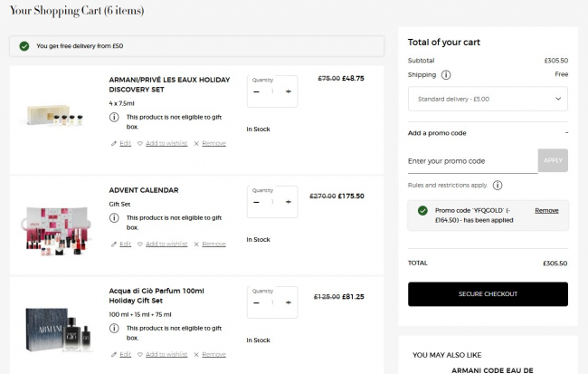Increase quantity of Armani/Privé Discovery Set
The width and height of the screenshot is (588, 374).
point(288,91)
